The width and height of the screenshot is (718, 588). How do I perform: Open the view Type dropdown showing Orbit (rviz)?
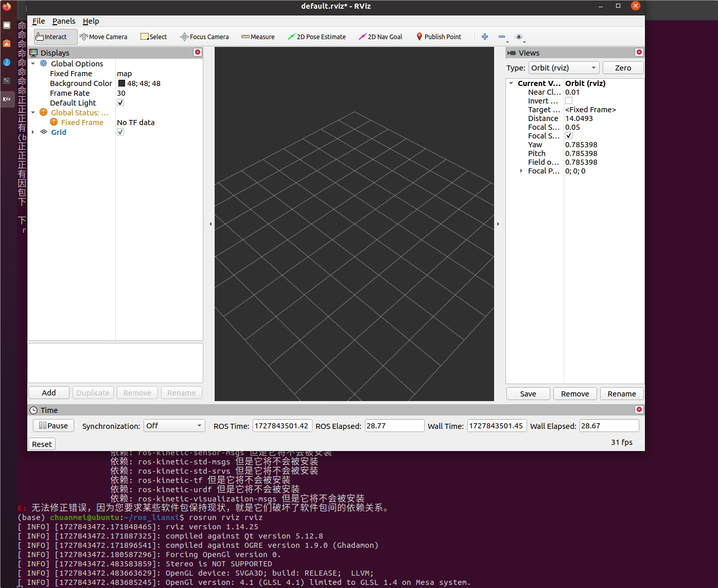pos(564,67)
